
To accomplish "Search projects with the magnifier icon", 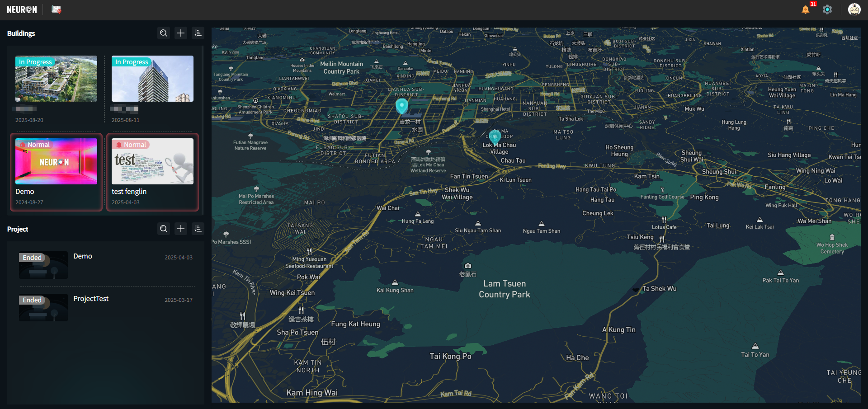I will coord(164,229).
